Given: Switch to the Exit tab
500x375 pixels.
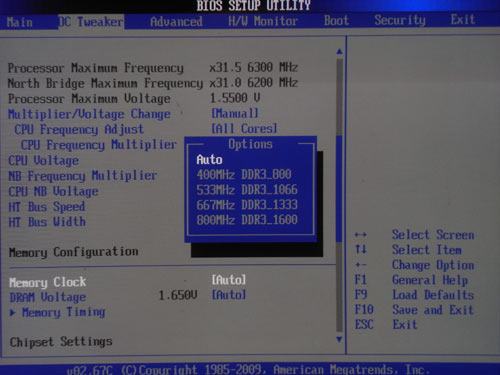Looking at the screenshot, I should [463, 19].
